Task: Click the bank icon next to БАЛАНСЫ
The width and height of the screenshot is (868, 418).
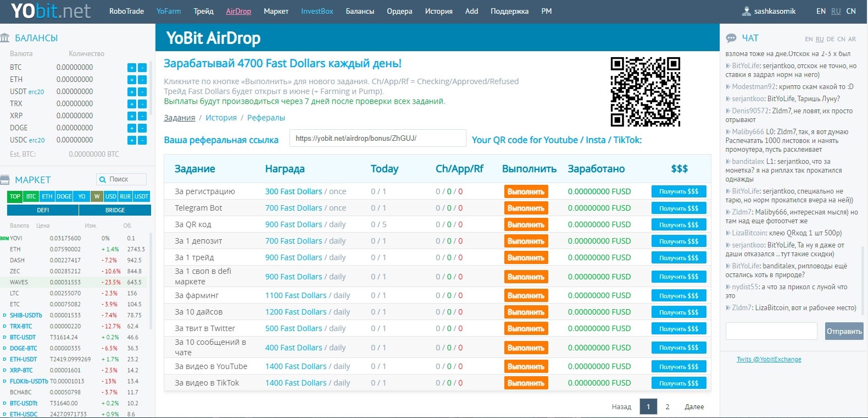Action: (5, 38)
